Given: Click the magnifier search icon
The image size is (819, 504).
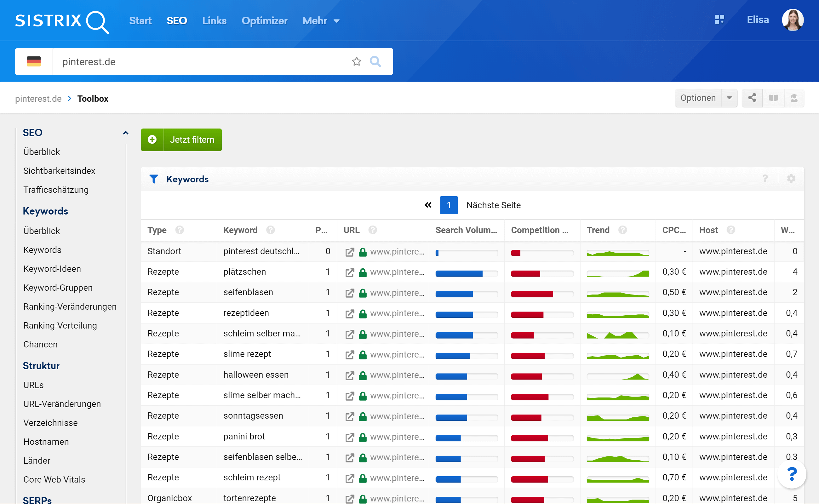Looking at the screenshot, I should click(x=375, y=61).
